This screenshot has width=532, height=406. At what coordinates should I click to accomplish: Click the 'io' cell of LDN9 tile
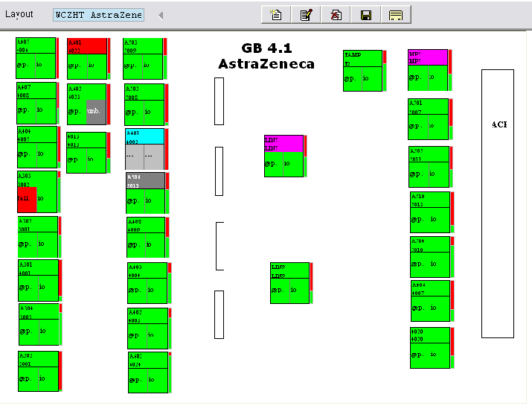pos(300,291)
